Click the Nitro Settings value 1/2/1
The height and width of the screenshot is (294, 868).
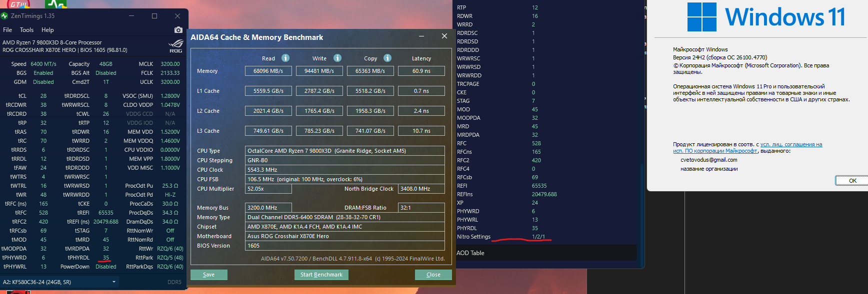pyautogui.click(x=538, y=237)
